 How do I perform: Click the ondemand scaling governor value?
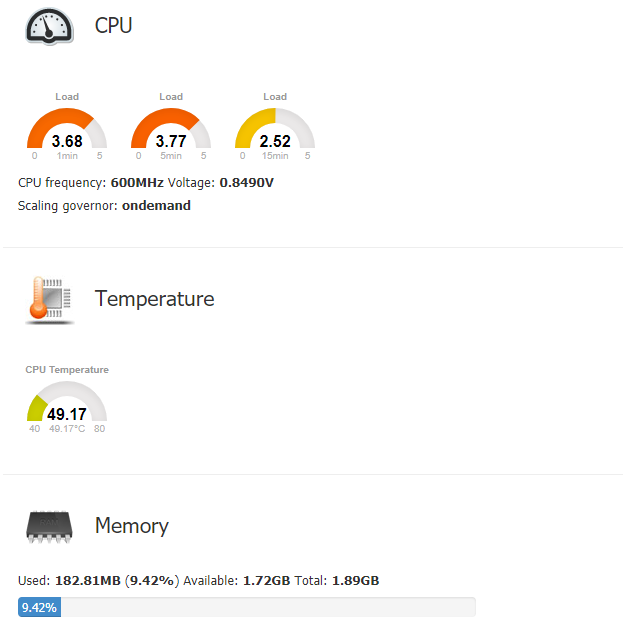[156, 206]
